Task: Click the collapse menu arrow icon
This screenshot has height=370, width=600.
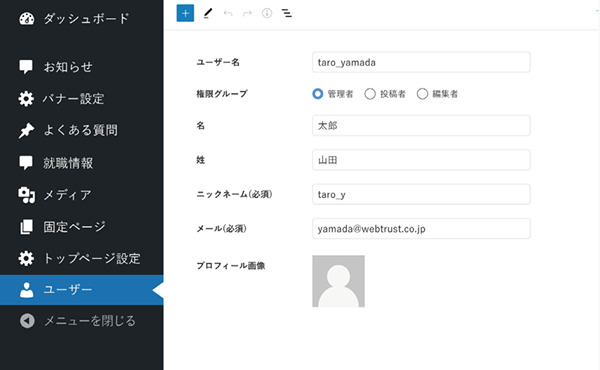Action: click(27, 321)
